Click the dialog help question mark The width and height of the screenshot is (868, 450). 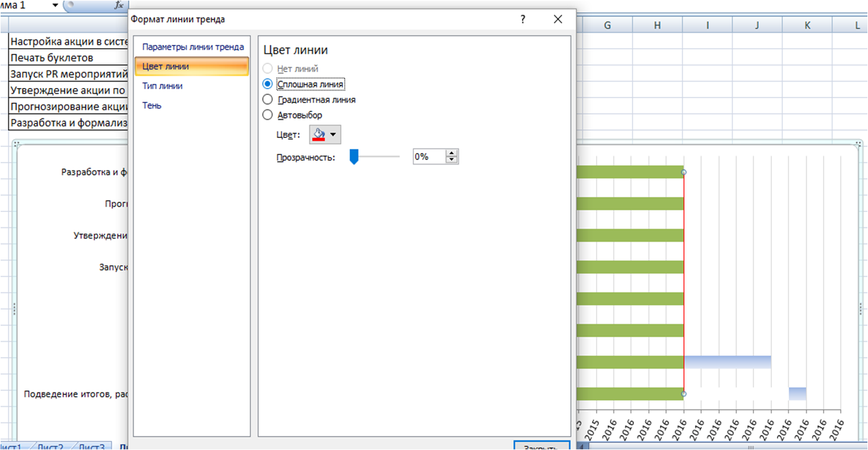[523, 20]
